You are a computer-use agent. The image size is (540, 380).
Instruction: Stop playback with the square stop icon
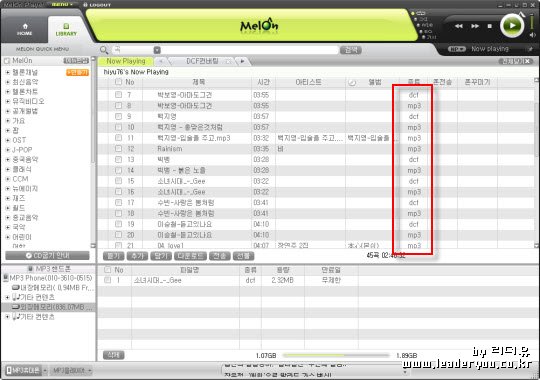coord(489,26)
